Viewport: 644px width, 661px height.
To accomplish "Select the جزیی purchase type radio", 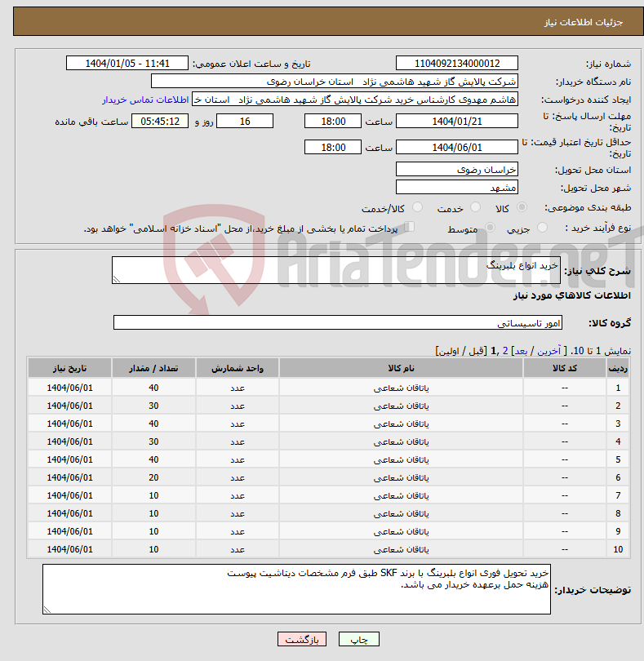I will coord(542,228).
